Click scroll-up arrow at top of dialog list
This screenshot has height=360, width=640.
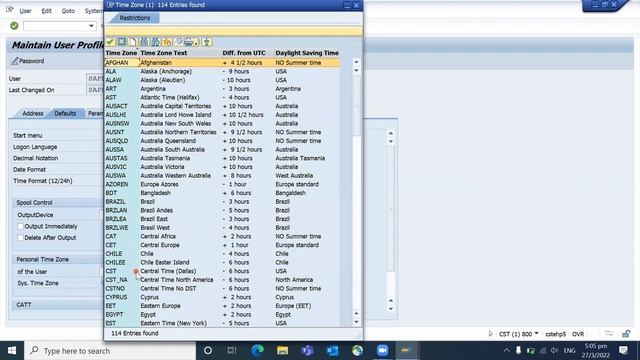(356, 62)
